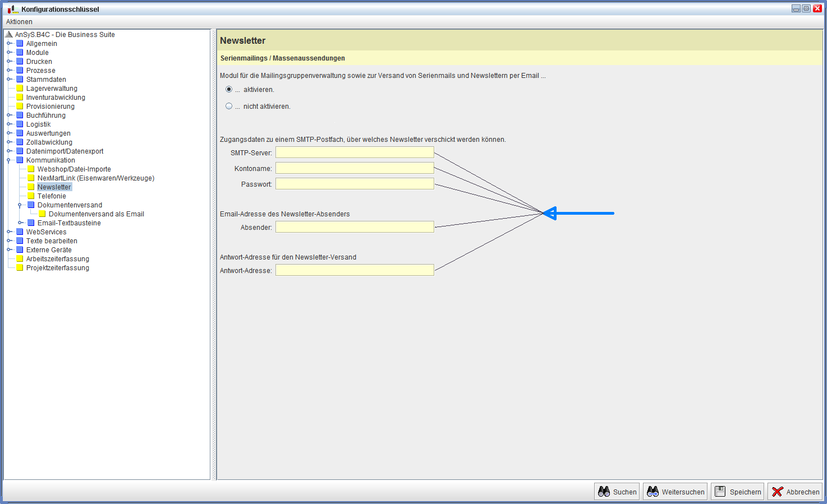Click the Weitersuchen button
Viewport: 827px width, 504px height.
(x=676, y=492)
